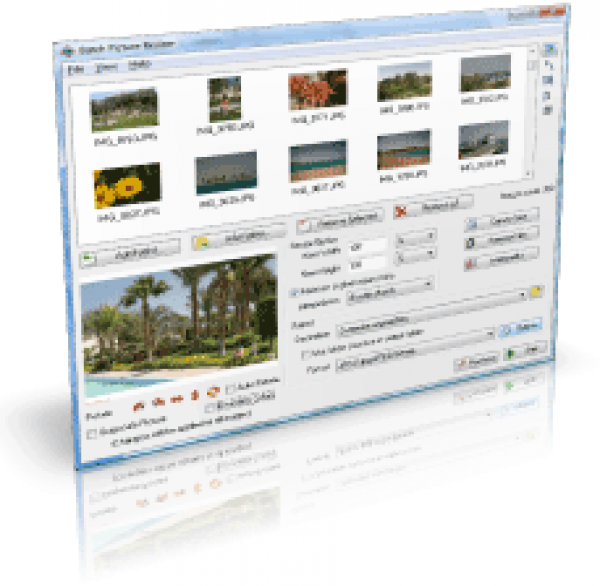The height and width of the screenshot is (586, 600).
Task: Open the unit dropdown next to New Height
Action: pyautogui.click(x=416, y=255)
